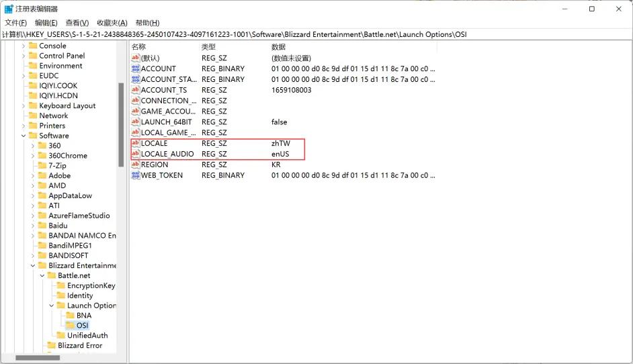The height and width of the screenshot is (364, 633).
Task: Click the LOCALE string value icon
Action: coord(135,143)
